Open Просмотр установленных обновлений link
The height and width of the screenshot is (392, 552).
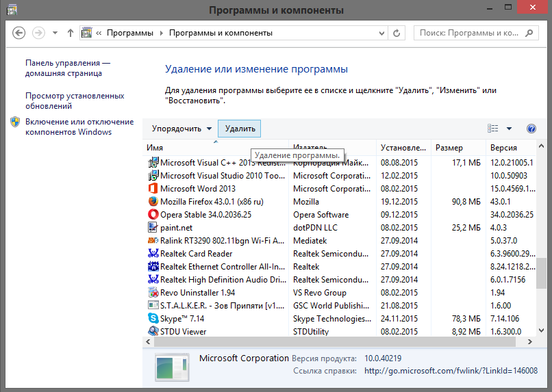click(75, 101)
